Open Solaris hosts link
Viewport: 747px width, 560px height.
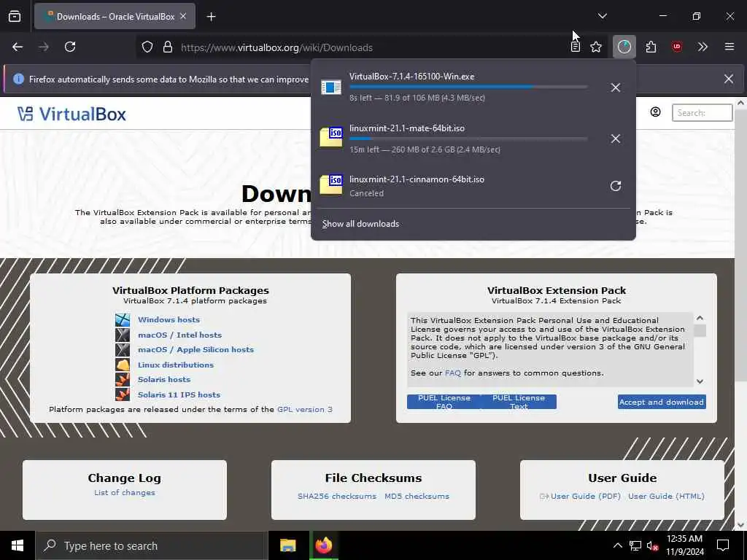pos(164,379)
